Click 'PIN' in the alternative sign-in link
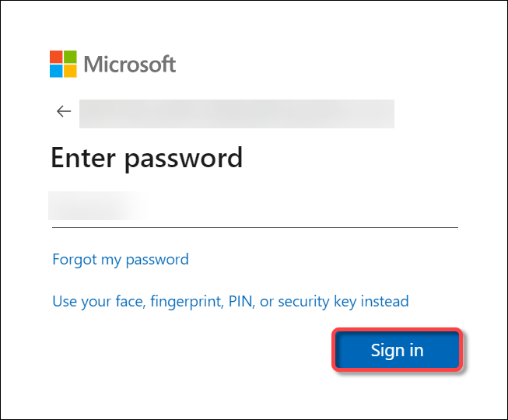The width and height of the screenshot is (508, 420). 240,301
